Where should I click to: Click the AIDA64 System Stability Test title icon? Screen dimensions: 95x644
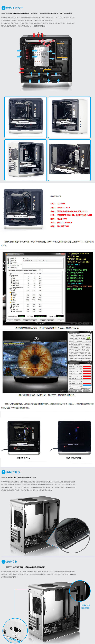(7, 254)
